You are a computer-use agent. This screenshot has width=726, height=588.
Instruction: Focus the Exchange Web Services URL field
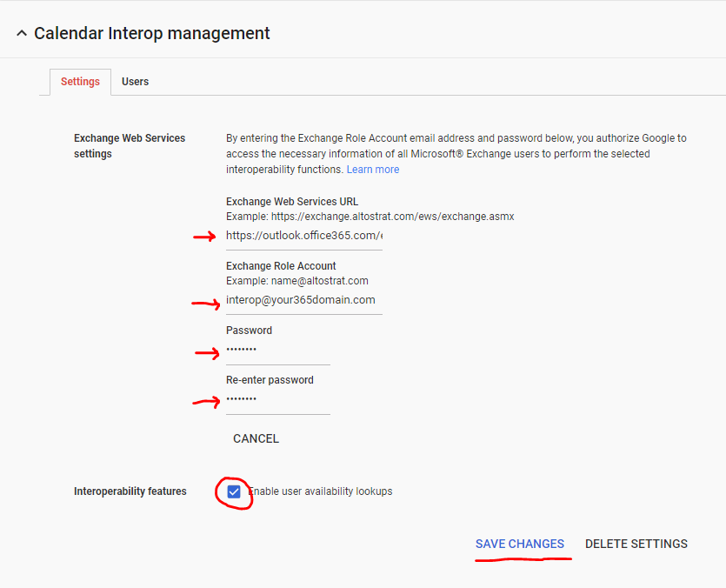(x=304, y=236)
